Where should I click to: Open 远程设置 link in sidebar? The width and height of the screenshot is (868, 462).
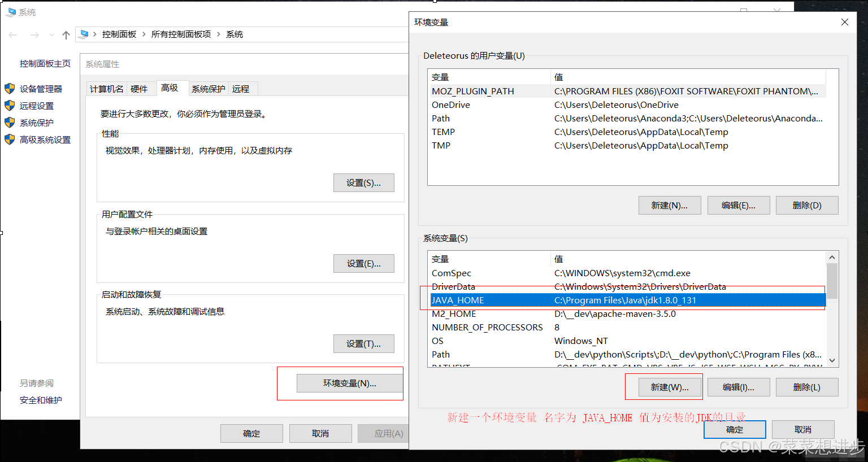tap(37, 106)
